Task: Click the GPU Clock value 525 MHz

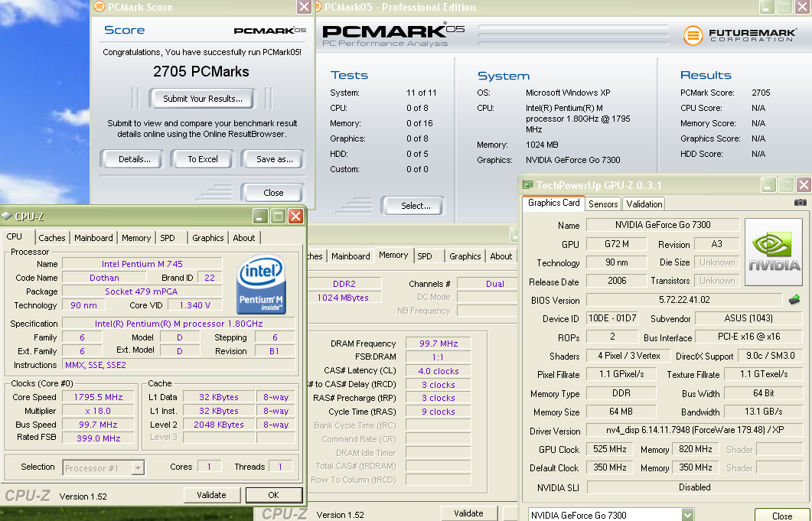Action: (x=609, y=449)
